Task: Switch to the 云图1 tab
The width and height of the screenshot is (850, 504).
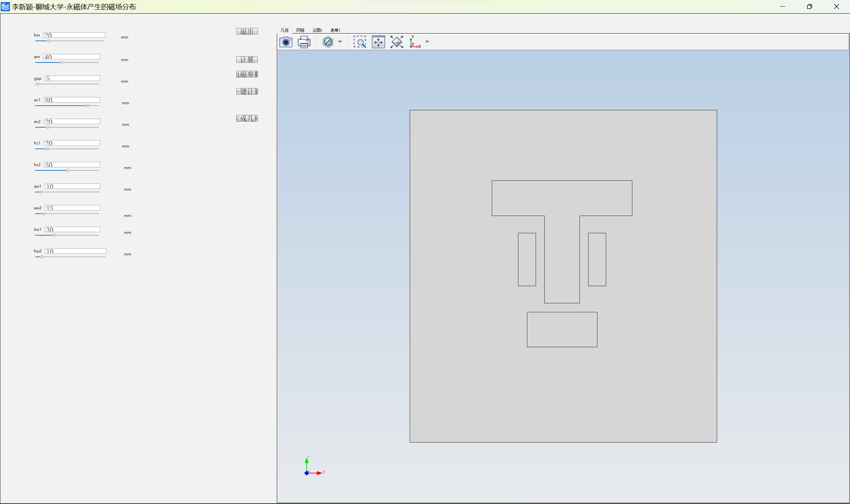Action: pyautogui.click(x=317, y=30)
